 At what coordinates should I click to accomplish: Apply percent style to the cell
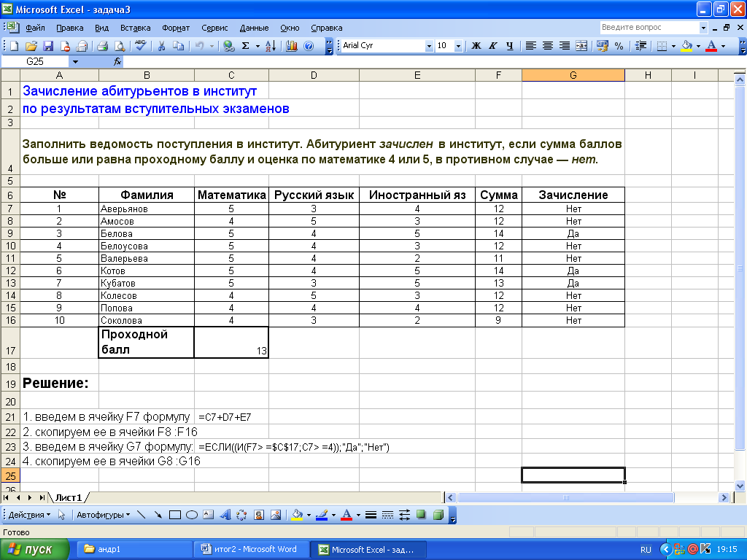[x=619, y=46]
